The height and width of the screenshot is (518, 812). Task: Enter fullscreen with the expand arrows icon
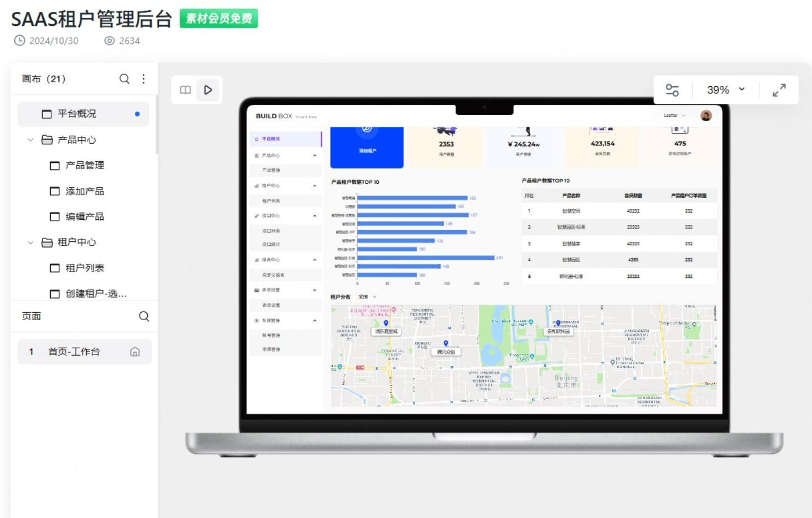(779, 90)
